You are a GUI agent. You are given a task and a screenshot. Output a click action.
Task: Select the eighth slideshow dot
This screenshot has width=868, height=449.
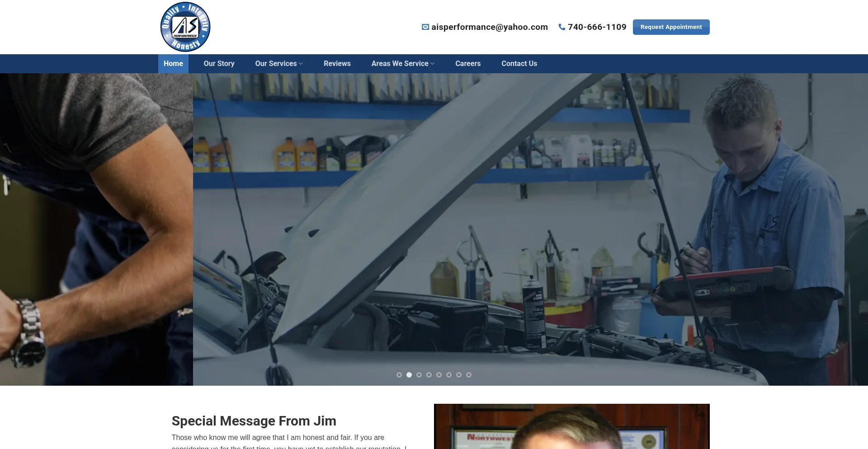point(469,375)
